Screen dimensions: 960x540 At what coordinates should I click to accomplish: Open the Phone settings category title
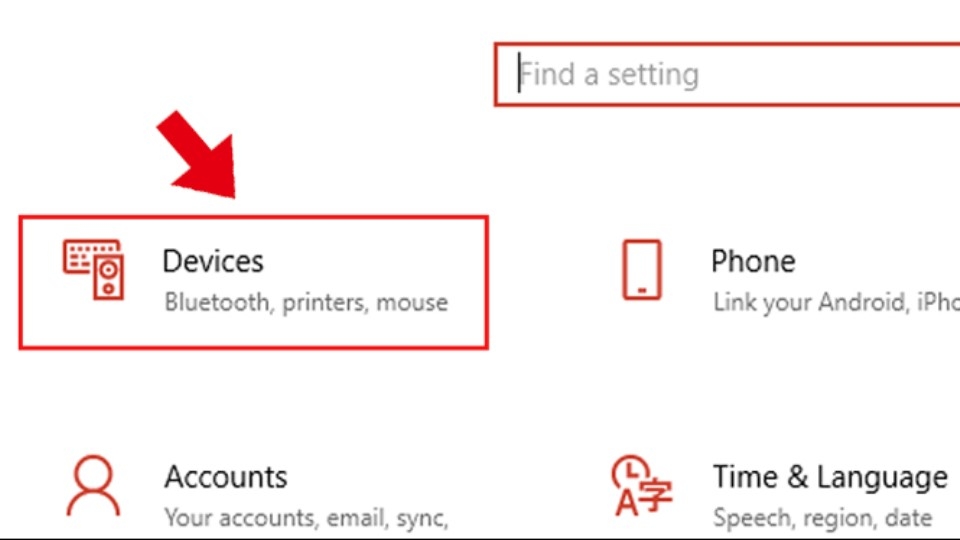pos(753,261)
